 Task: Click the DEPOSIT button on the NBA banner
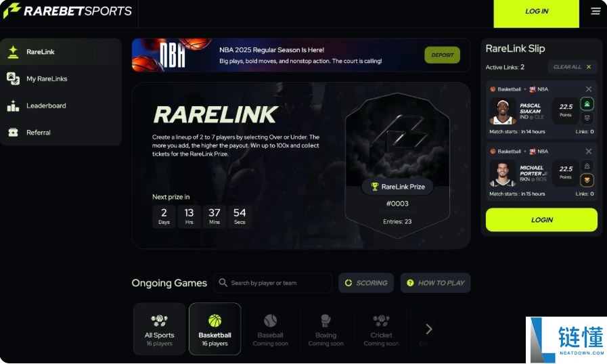click(442, 55)
